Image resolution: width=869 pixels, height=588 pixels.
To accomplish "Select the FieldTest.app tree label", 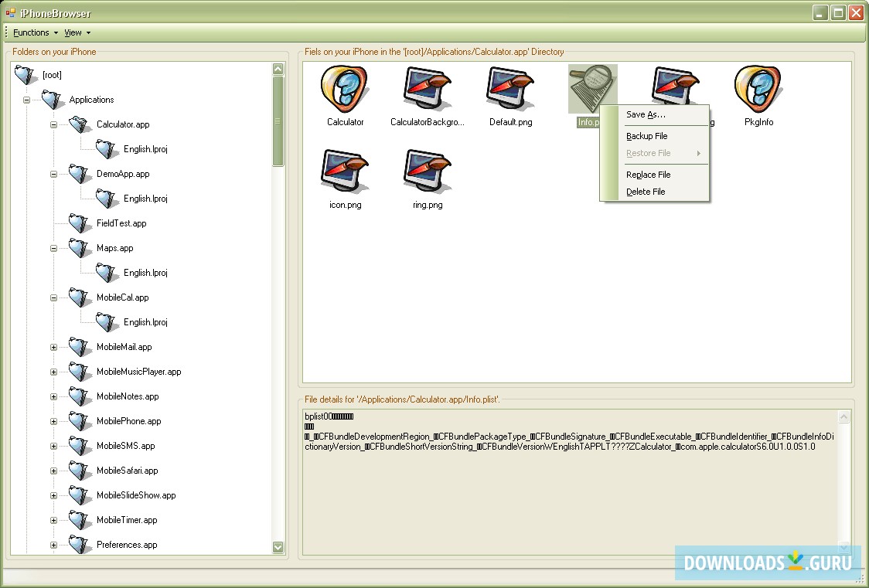I will click(121, 223).
